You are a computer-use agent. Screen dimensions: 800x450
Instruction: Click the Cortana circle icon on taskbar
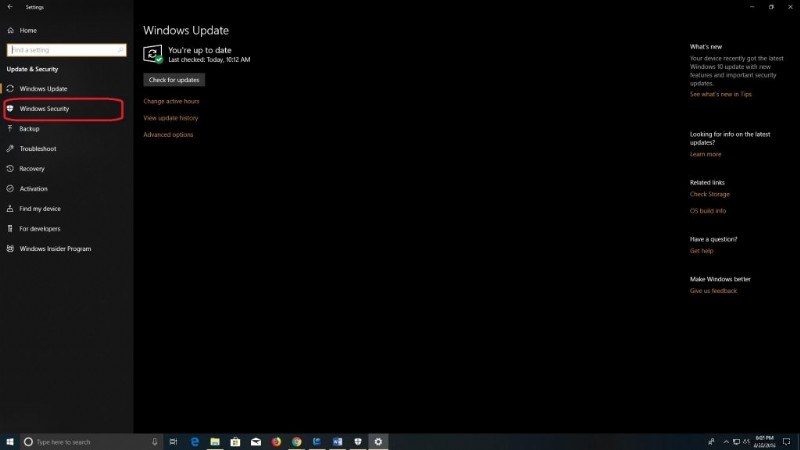point(29,442)
